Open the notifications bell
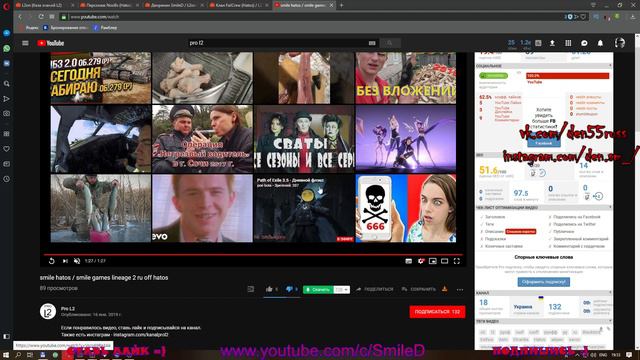This screenshot has height=360, width=640. coord(600,43)
